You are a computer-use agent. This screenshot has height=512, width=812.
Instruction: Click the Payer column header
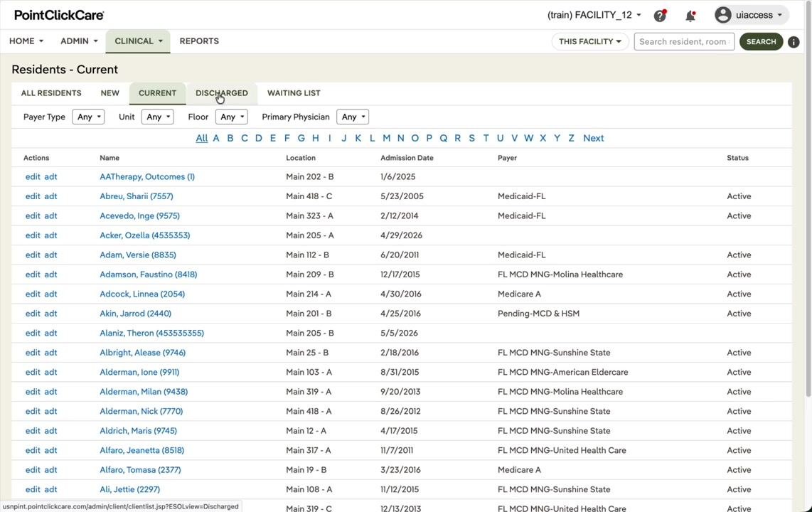click(507, 158)
